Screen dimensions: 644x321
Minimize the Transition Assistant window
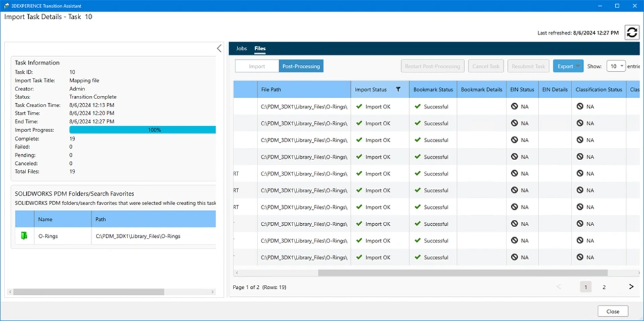tap(601, 6)
